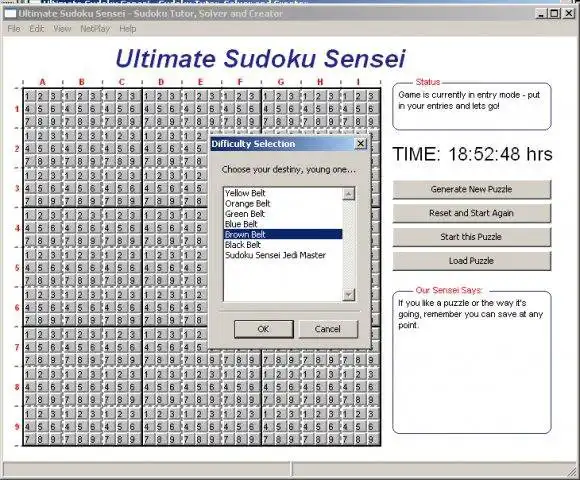The height and width of the screenshot is (480, 580).
Task: Pick candidate 5 in cell I1
Action: (358, 109)
